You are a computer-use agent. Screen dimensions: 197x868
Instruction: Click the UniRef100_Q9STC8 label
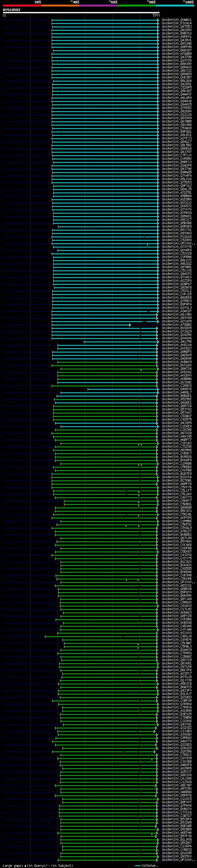(x=177, y=660)
